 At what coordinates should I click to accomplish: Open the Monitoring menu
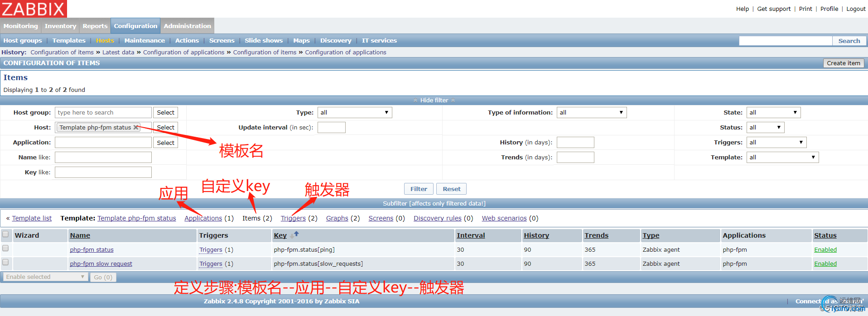coord(21,26)
